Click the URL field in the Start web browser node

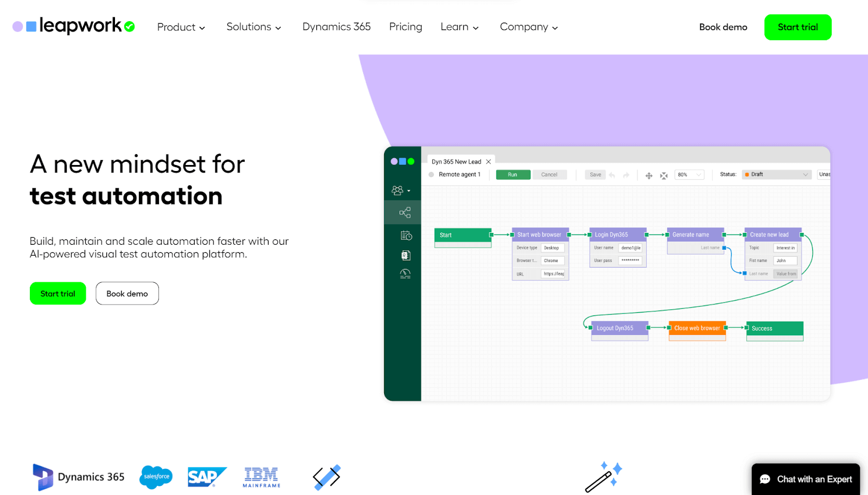click(x=553, y=274)
